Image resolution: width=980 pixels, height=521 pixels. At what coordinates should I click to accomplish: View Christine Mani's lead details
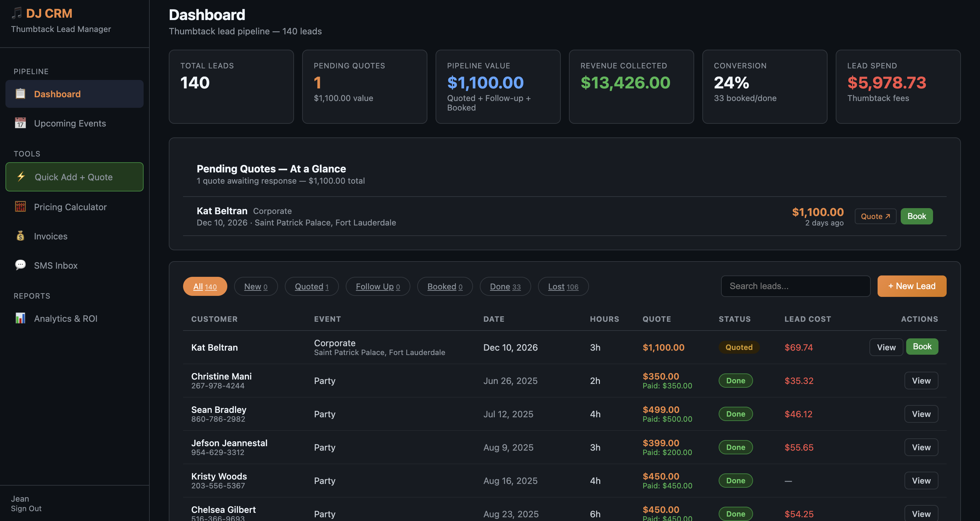point(921,380)
